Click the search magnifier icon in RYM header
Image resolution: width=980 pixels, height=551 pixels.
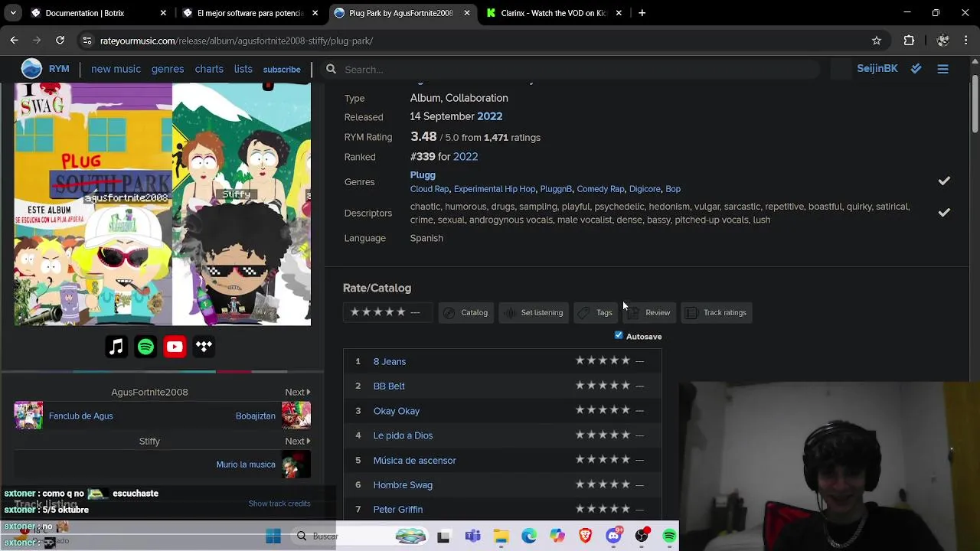331,69
